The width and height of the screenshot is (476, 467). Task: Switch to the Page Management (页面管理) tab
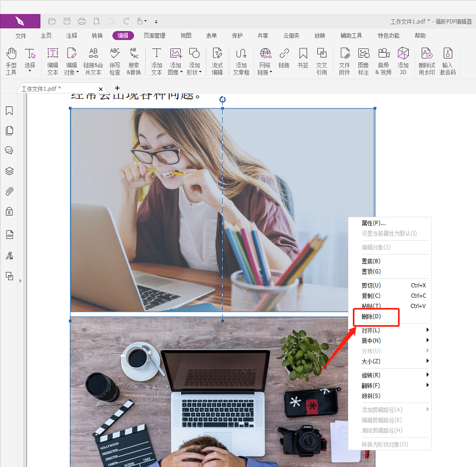(154, 35)
